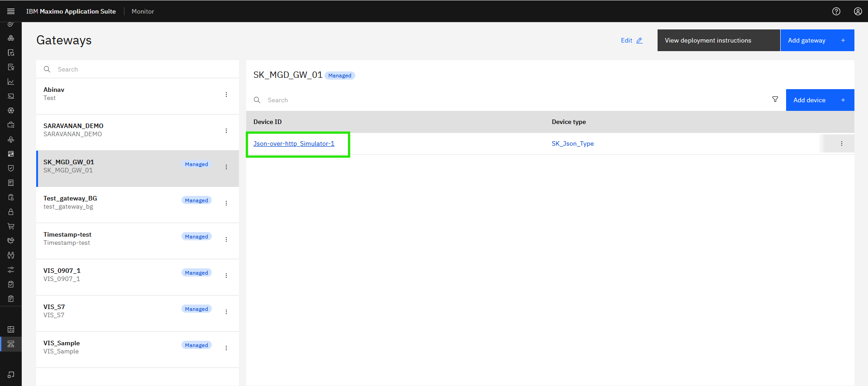Click Managed tag next to SK_MGD_GW_01 heading
The image size is (868, 386).
click(340, 76)
